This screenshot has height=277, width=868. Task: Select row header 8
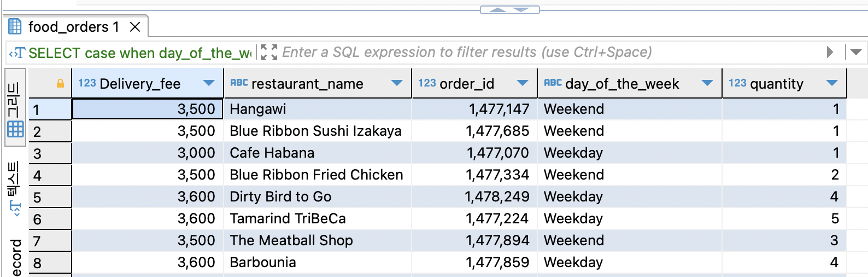point(50,263)
